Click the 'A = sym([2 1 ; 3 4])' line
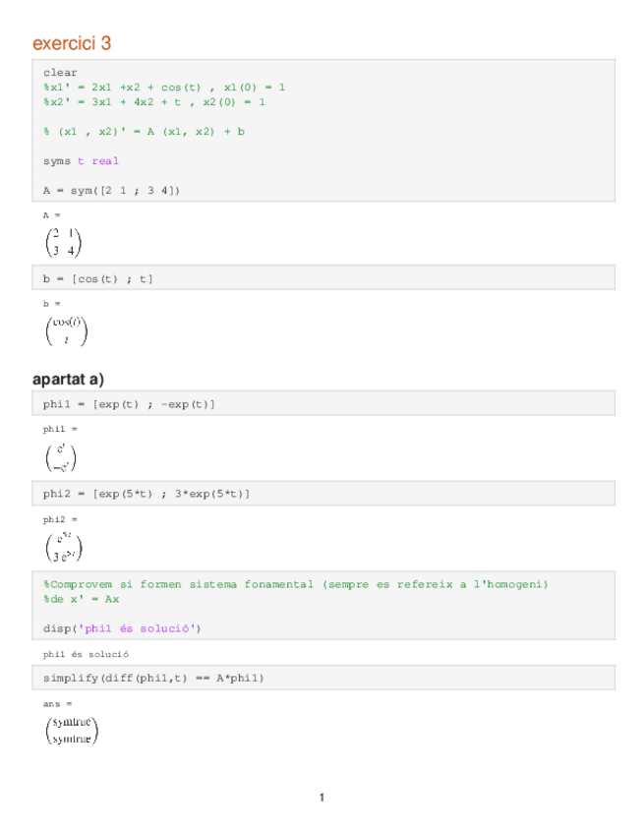The image size is (644, 834). tap(112, 191)
